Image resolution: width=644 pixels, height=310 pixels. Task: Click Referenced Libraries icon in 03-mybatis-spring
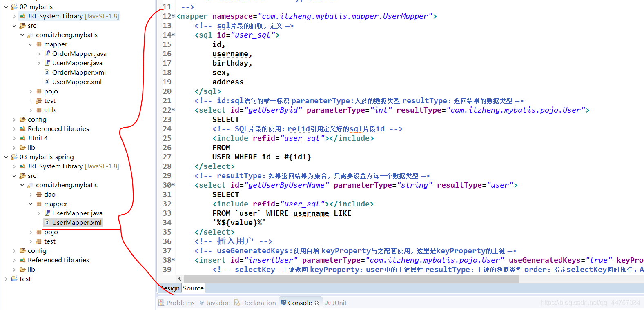click(x=22, y=260)
